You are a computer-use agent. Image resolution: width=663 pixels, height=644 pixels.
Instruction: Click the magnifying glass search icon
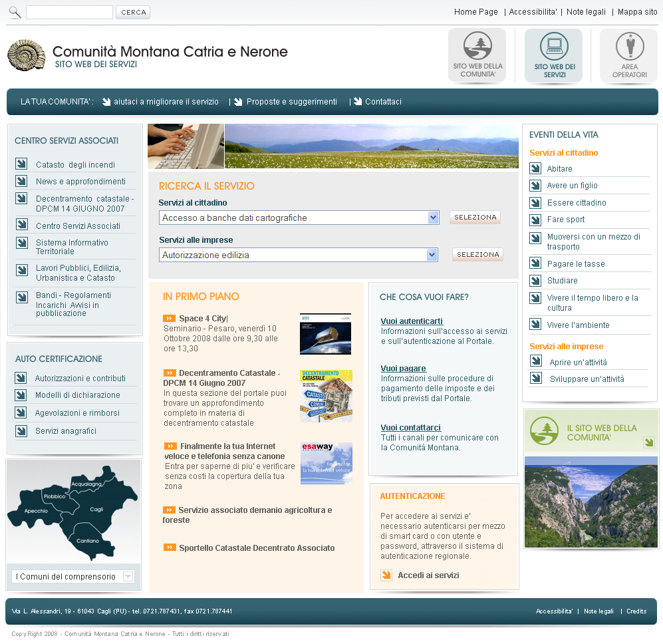click(x=15, y=12)
